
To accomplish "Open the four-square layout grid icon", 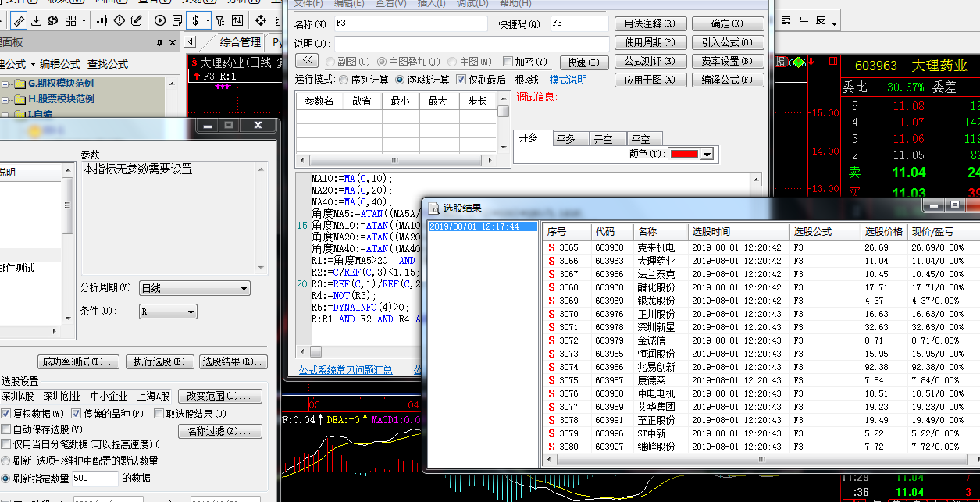I will 71,20.
